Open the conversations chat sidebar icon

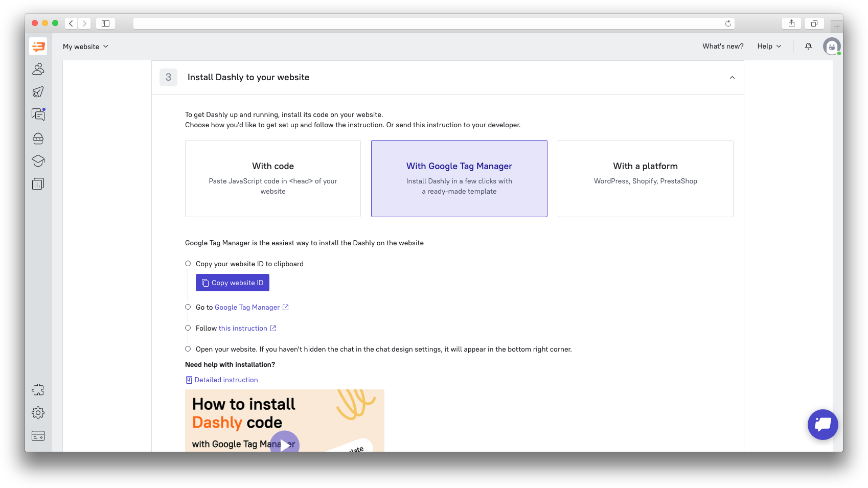(x=38, y=114)
